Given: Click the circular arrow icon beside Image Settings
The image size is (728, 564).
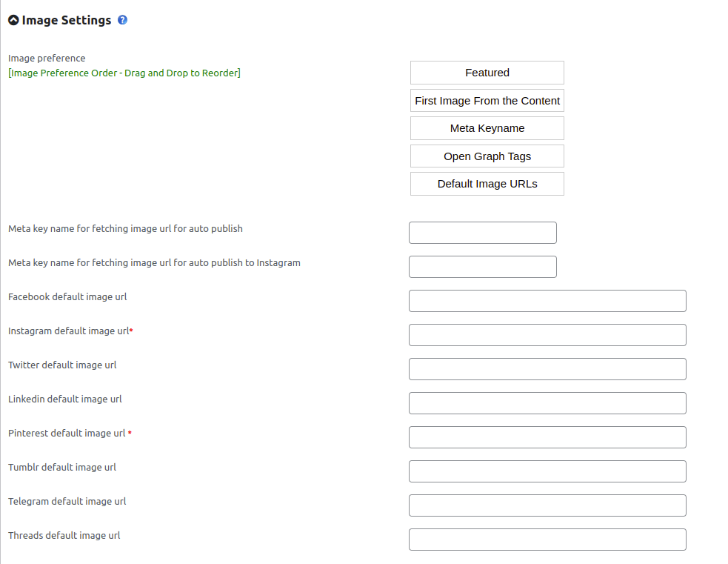Looking at the screenshot, I should tap(14, 20).
